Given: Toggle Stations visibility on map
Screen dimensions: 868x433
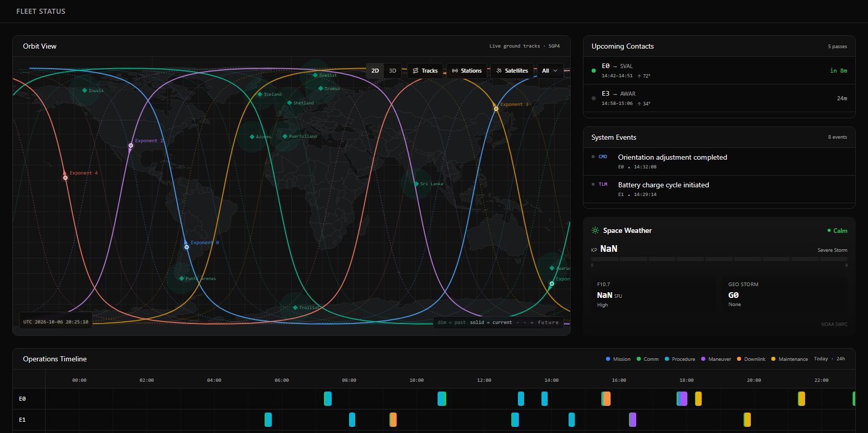Looking at the screenshot, I should pos(467,71).
